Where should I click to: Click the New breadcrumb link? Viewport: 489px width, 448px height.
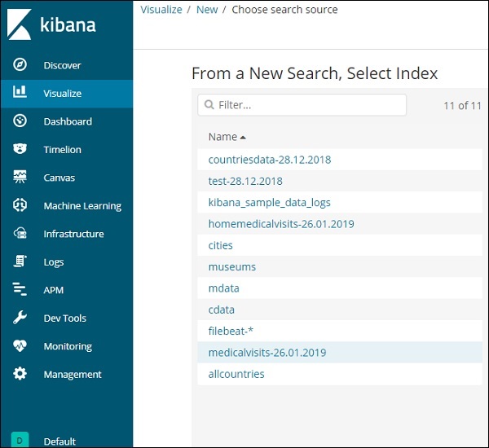[207, 10]
